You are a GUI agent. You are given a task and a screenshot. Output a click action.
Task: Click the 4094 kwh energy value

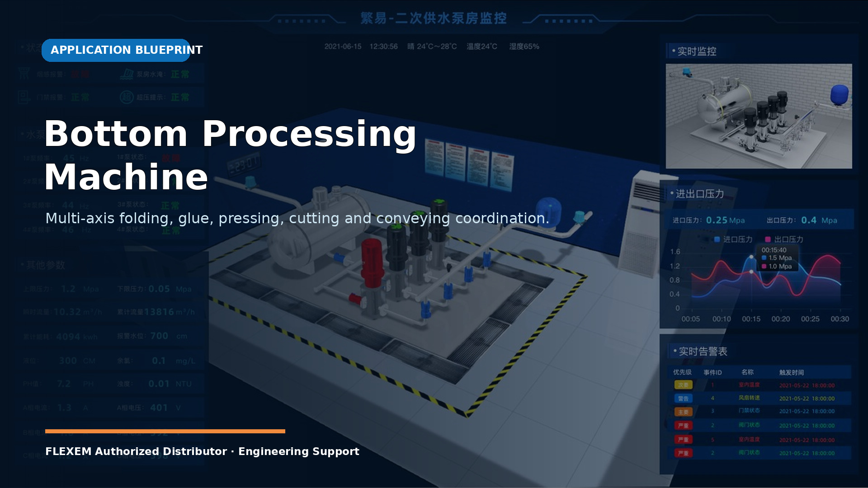pos(76,337)
